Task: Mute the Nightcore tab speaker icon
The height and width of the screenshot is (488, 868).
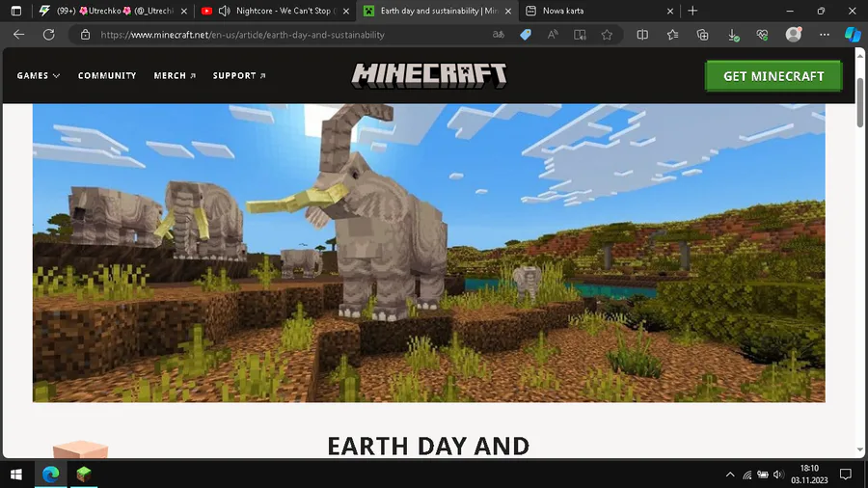Action: pos(224,11)
